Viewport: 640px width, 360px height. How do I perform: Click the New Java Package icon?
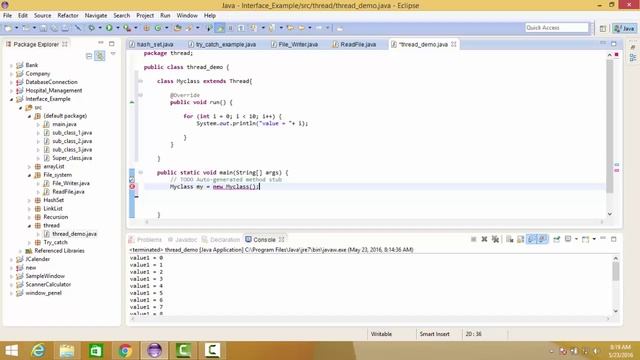tap(147, 28)
